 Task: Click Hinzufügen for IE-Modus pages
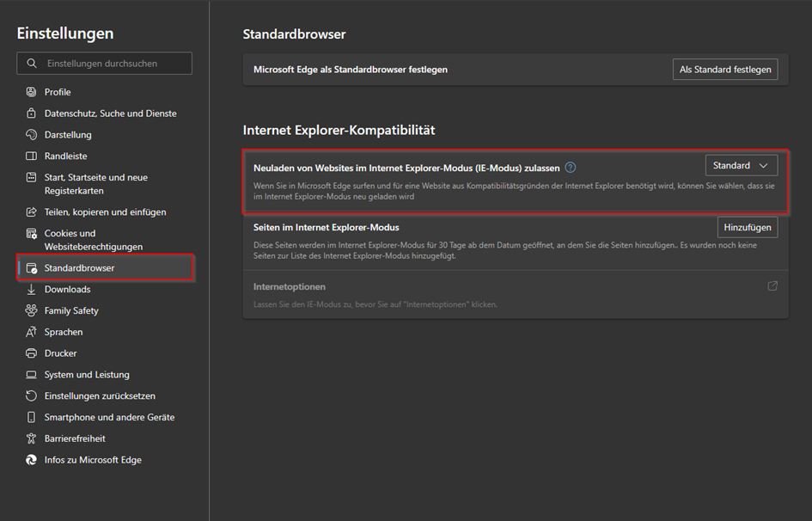click(748, 227)
